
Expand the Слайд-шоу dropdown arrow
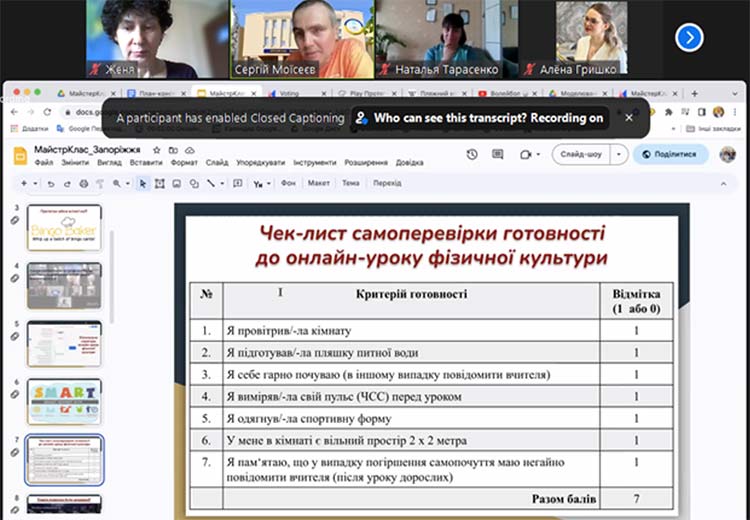pos(620,154)
